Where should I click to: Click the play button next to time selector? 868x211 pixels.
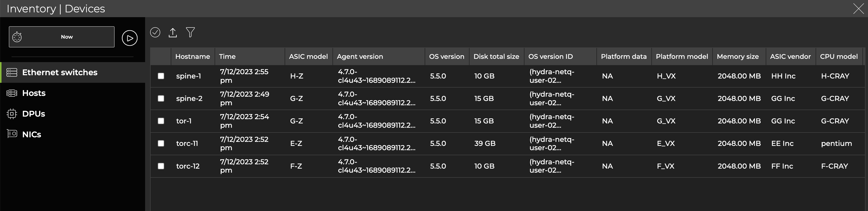pyautogui.click(x=130, y=37)
